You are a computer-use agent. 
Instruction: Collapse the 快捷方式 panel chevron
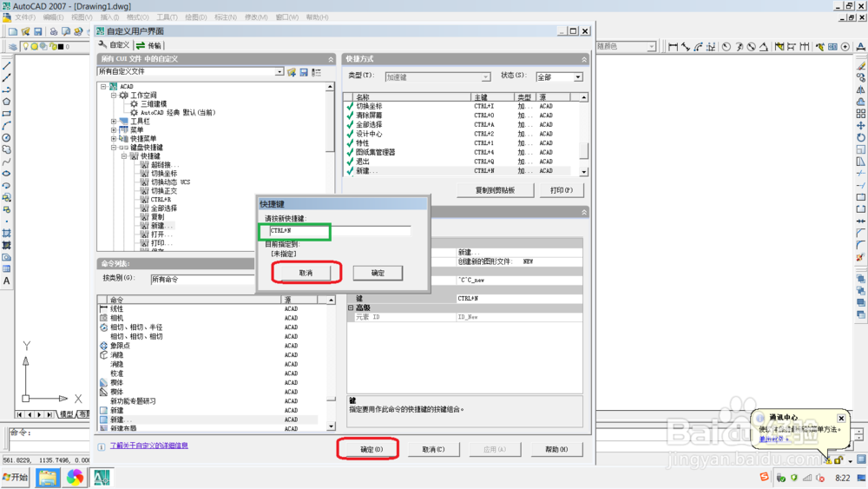(x=584, y=59)
